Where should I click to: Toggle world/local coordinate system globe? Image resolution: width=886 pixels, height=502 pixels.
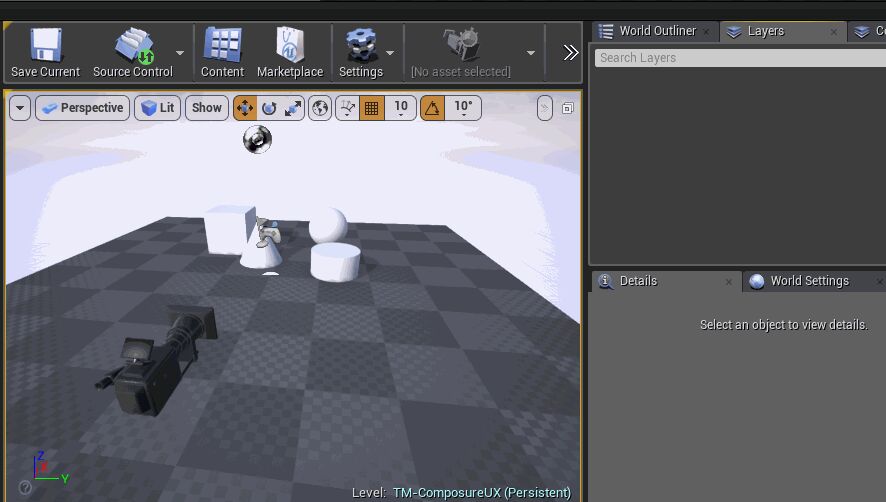[x=320, y=108]
